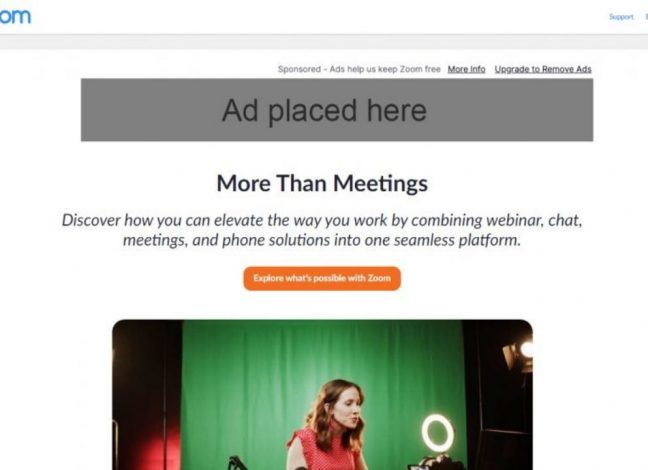Click the gray divider bar below header
The width and height of the screenshot is (648, 470).
tap(324, 42)
